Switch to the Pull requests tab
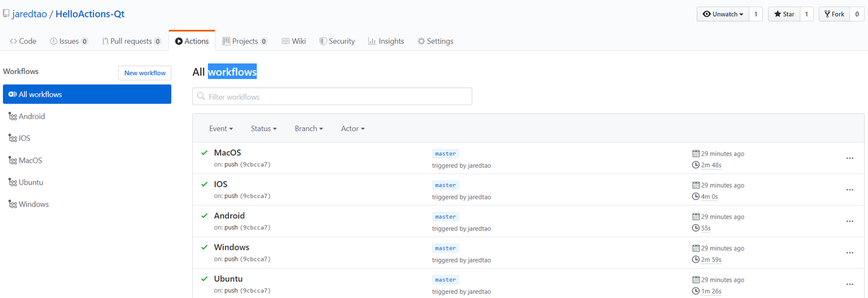This screenshot has height=298, width=868. tap(131, 41)
